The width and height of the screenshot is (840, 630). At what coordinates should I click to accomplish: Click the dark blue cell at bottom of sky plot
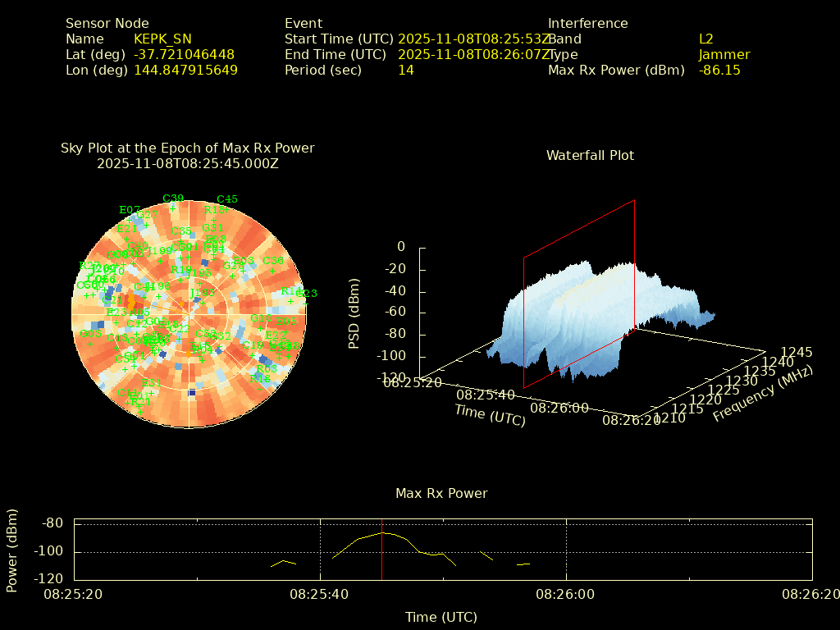click(192, 393)
